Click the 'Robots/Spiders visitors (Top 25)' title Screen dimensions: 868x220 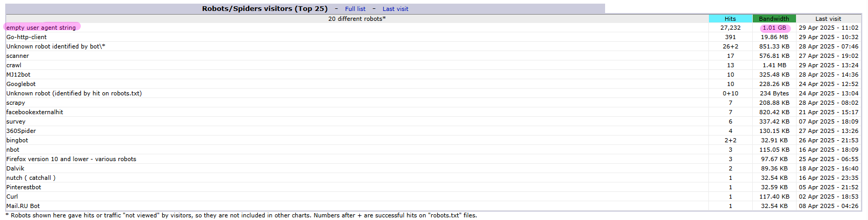[265, 9]
